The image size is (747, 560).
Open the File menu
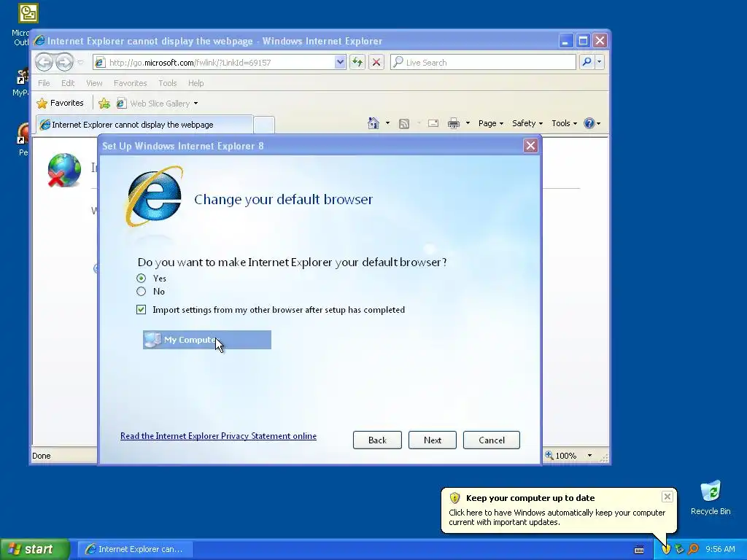click(44, 83)
